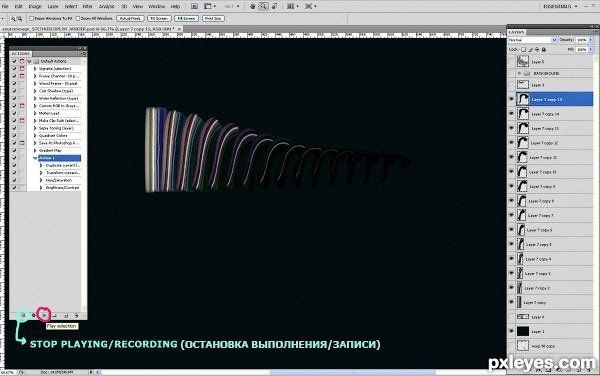Toggle Lock position icon in Layers panel
Viewport: 600px width, 376px height.
tap(537, 49)
